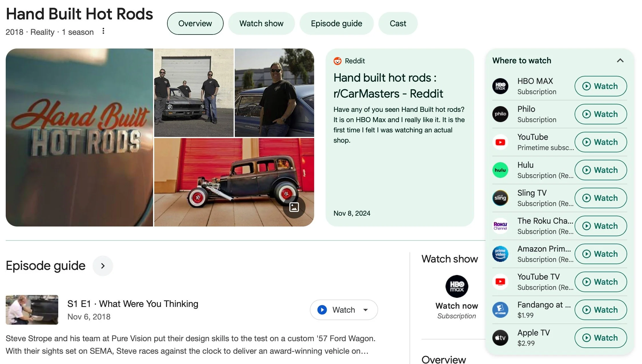Open the Cast tab
Image resolution: width=642 pixels, height=364 pixels.
(398, 23)
